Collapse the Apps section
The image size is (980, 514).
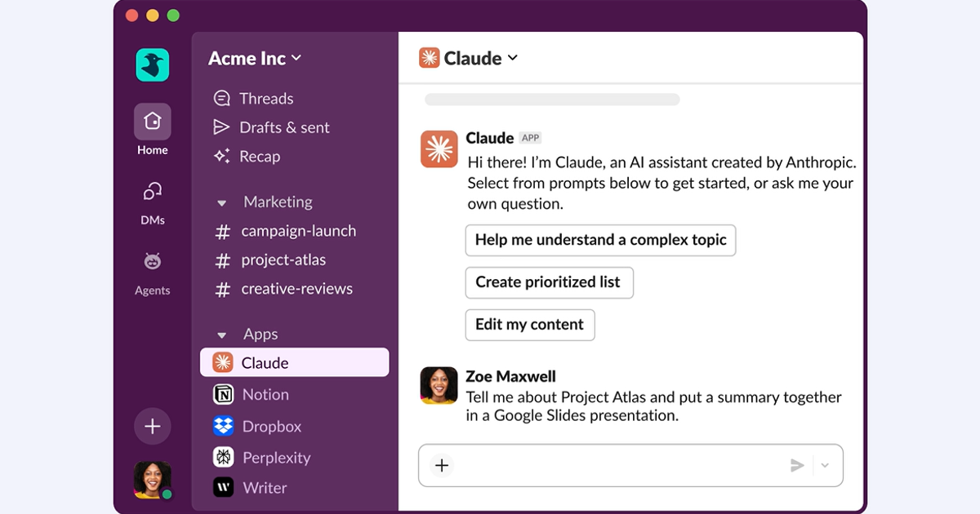tap(221, 335)
